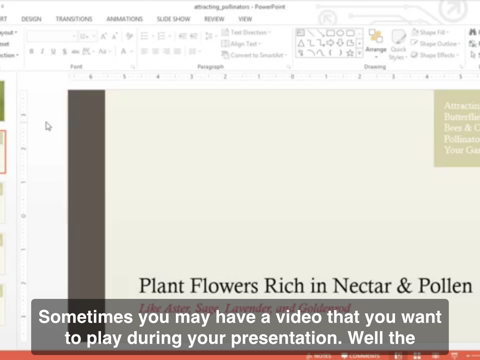Toggle Underline formatting in Font group
Image resolution: width=480 pixels, height=360 pixels.
tap(53, 51)
